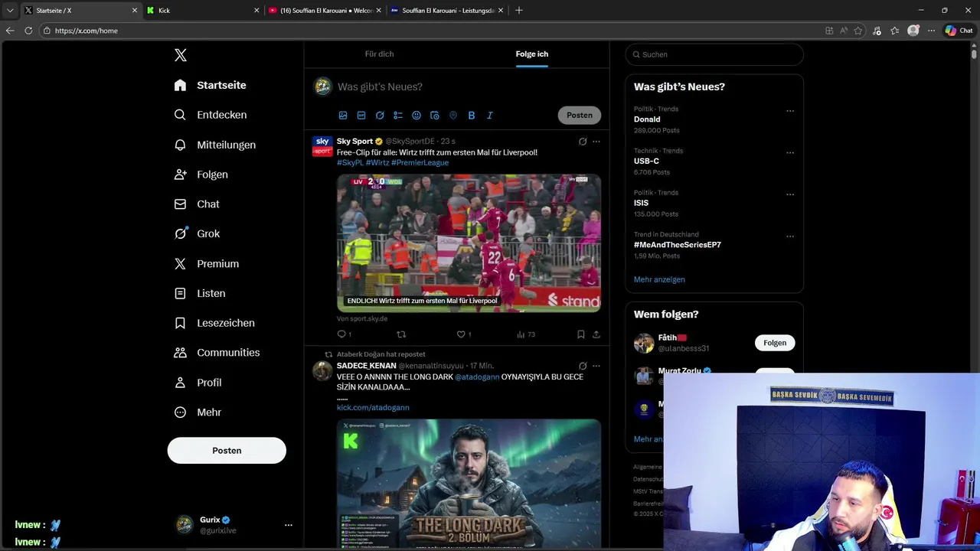This screenshot has height=551, width=980.
Task: Open browser profile avatar icon
Action: (913, 31)
